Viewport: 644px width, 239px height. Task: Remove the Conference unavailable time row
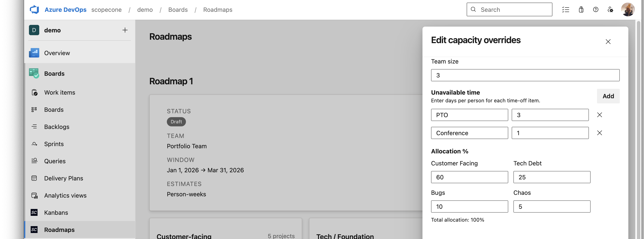coord(599,133)
